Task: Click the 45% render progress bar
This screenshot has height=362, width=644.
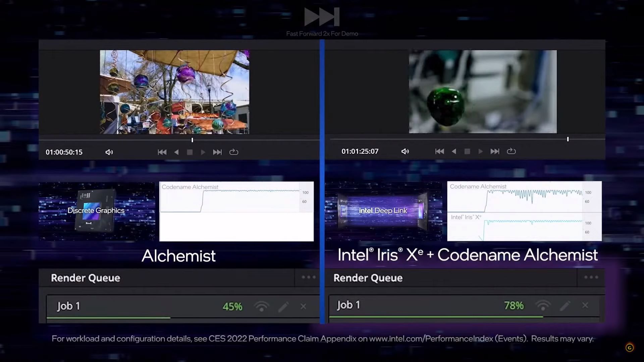Action: (x=183, y=317)
